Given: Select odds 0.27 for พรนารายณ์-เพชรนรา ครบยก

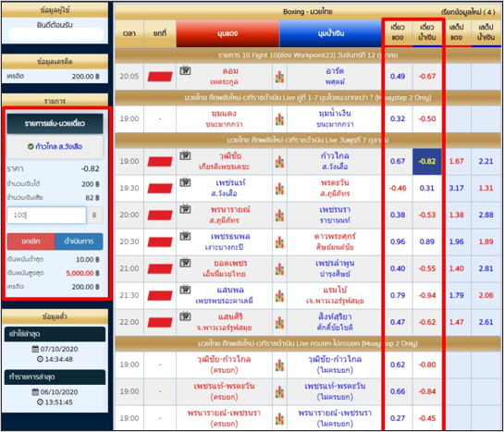Looking at the screenshot, I should click(398, 418).
